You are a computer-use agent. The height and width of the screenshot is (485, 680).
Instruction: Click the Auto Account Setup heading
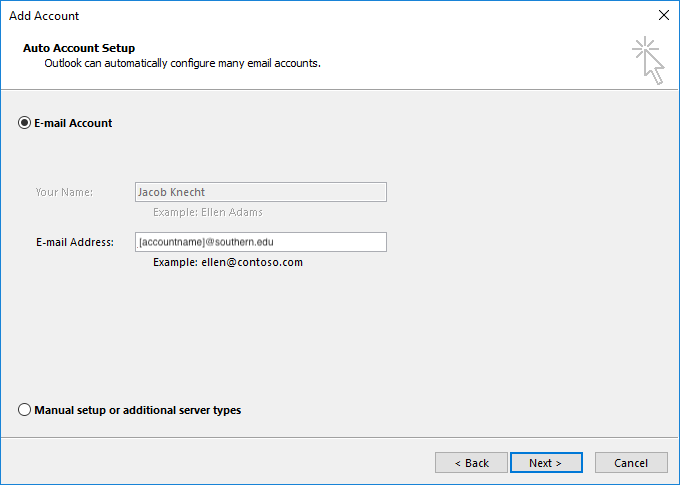[x=79, y=48]
